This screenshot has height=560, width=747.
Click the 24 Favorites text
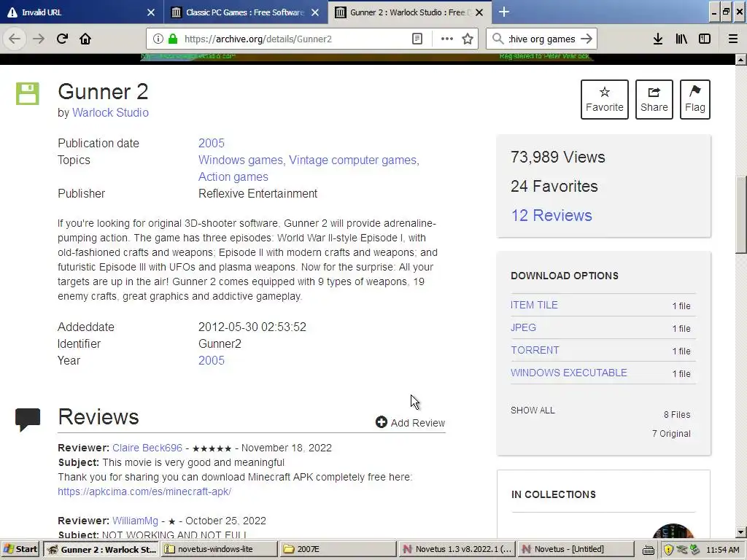[554, 186]
